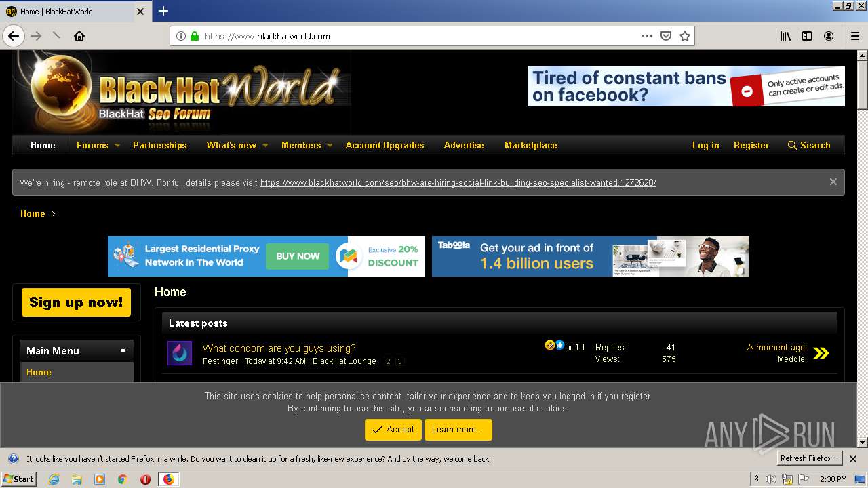Image resolution: width=868 pixels, height=488 pixels.
Task: Open Members navigation item
Action: [301, 145]
